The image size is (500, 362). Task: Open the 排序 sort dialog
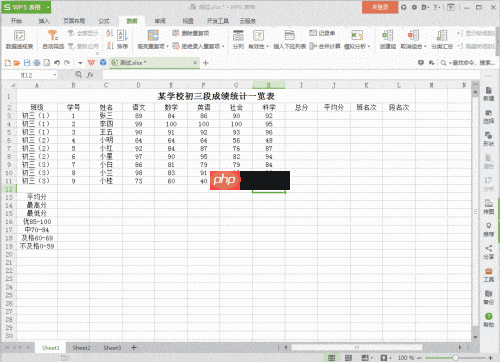click(x=122, y=39)
